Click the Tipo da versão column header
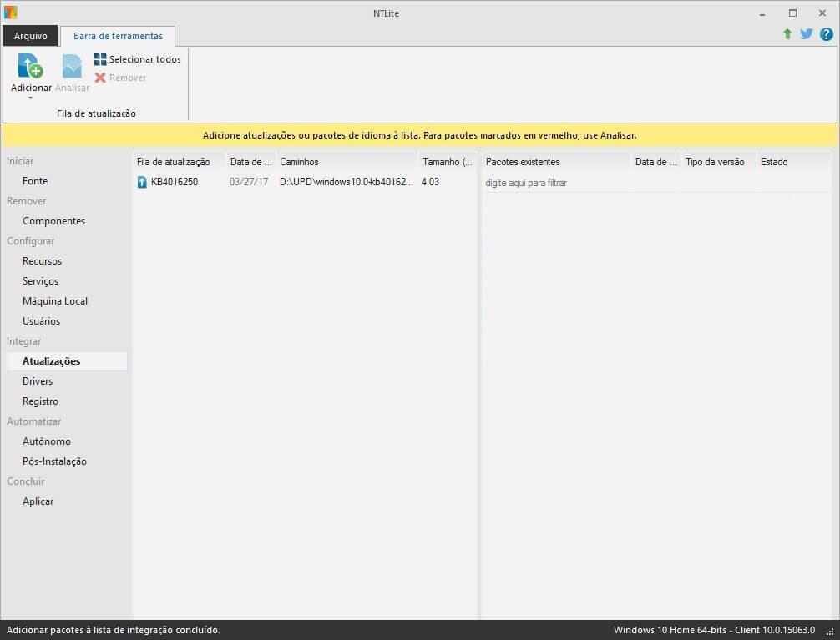The width and height of the screenshot is (840, 640). pos(718,162)
